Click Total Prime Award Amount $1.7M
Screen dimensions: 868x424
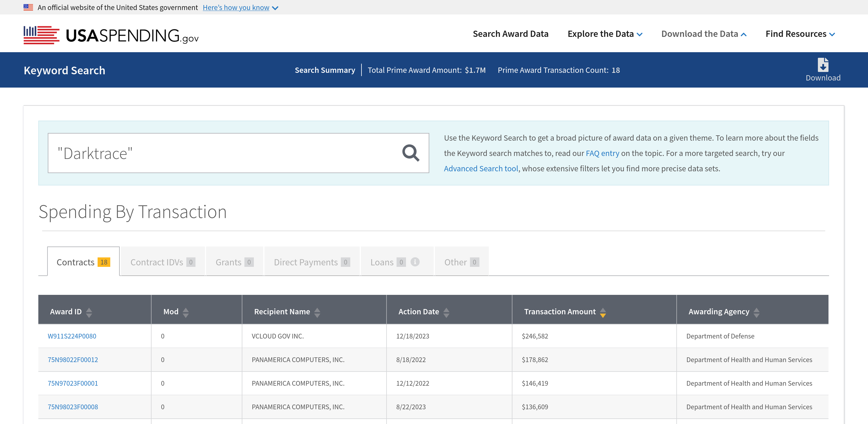click(x=427, y=70)
